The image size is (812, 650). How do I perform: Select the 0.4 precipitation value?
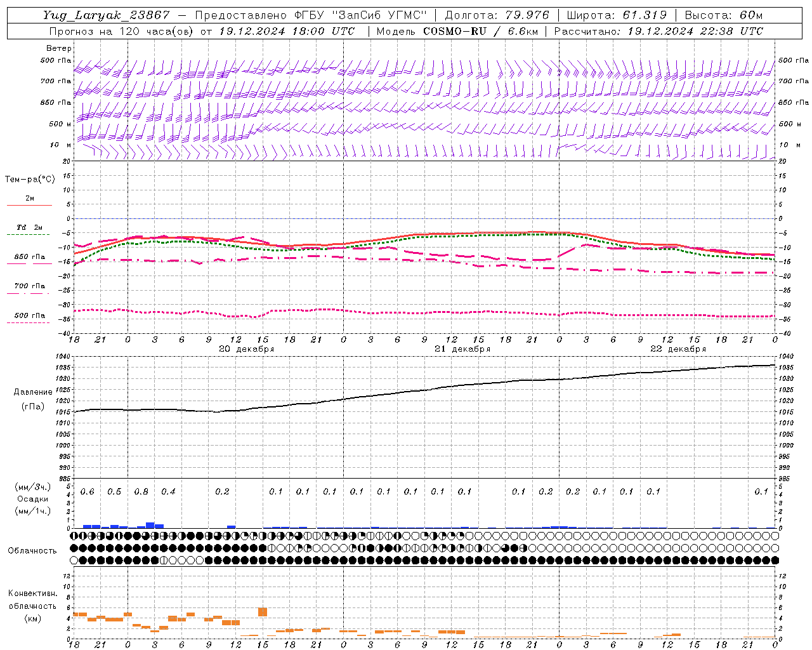click(168, 492)
